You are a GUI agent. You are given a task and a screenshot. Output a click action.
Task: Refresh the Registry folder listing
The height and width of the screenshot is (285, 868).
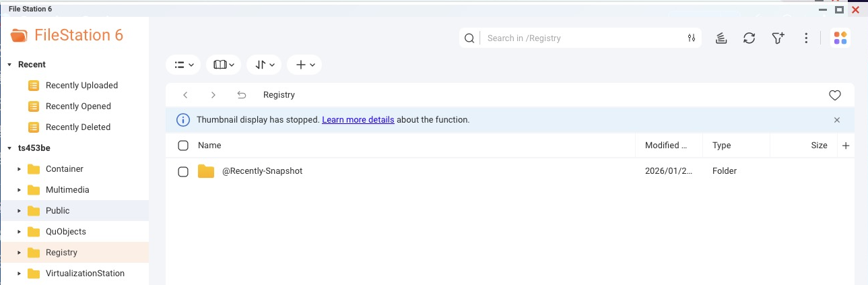click(x=749, y=38)
